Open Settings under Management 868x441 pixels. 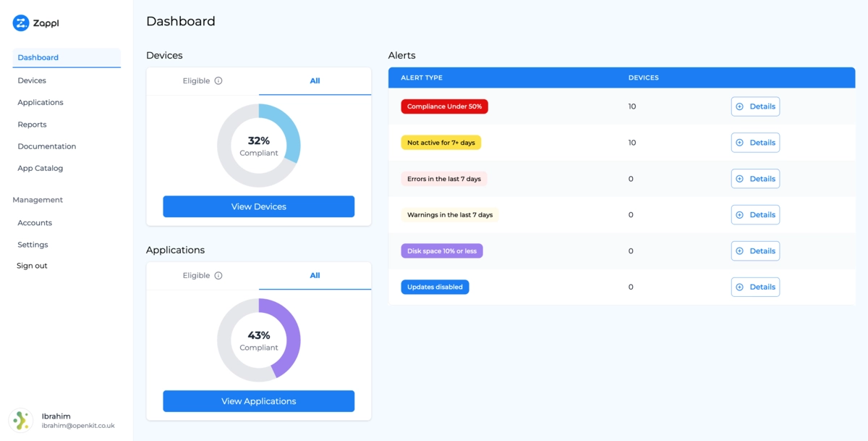(x=33, y=245)
